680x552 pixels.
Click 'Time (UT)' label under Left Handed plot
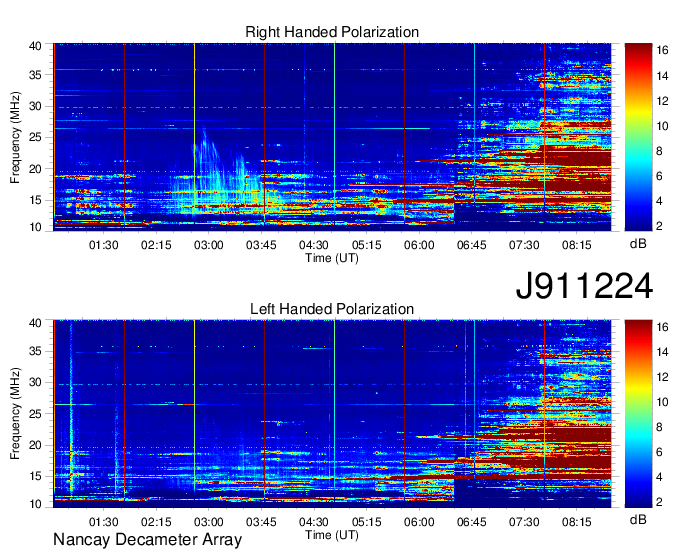(332, 535)
